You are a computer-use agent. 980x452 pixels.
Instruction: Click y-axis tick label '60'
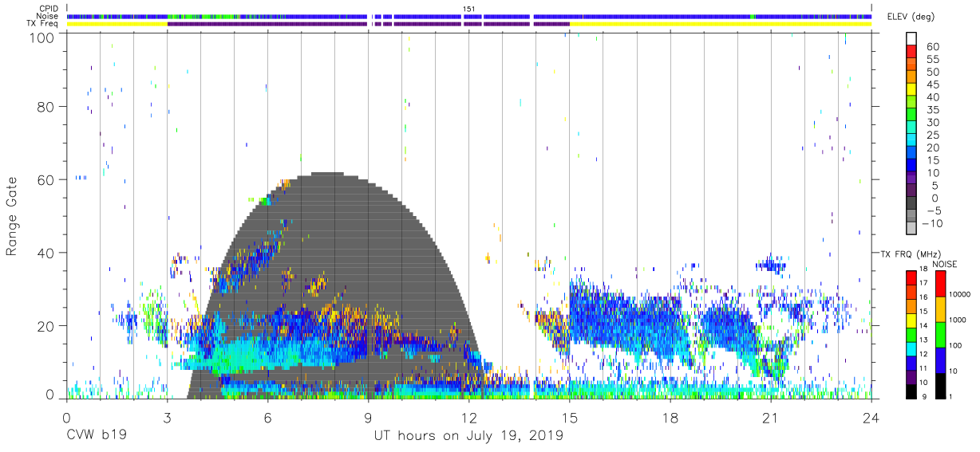[x=47, y=179]
